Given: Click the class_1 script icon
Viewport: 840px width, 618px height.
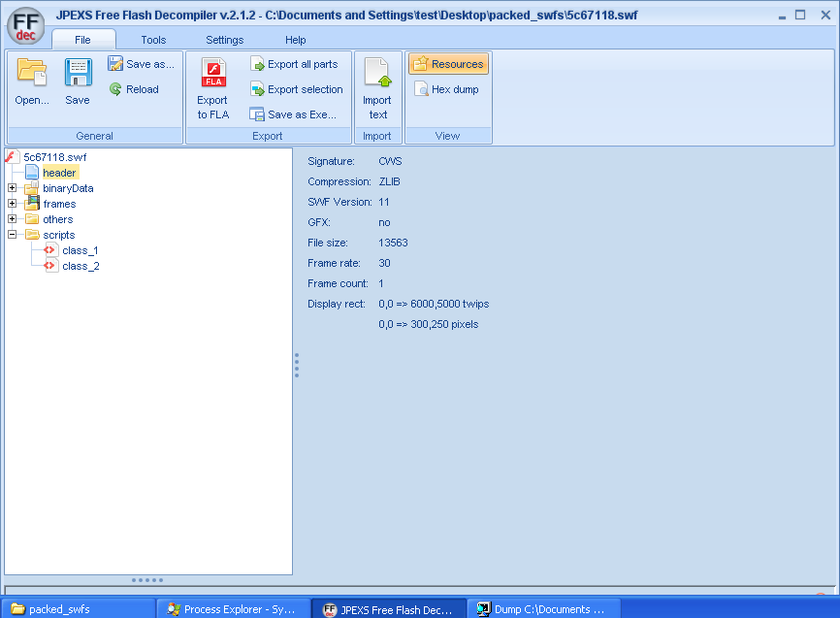Looking at the screenshot, I should click(50, 249).
